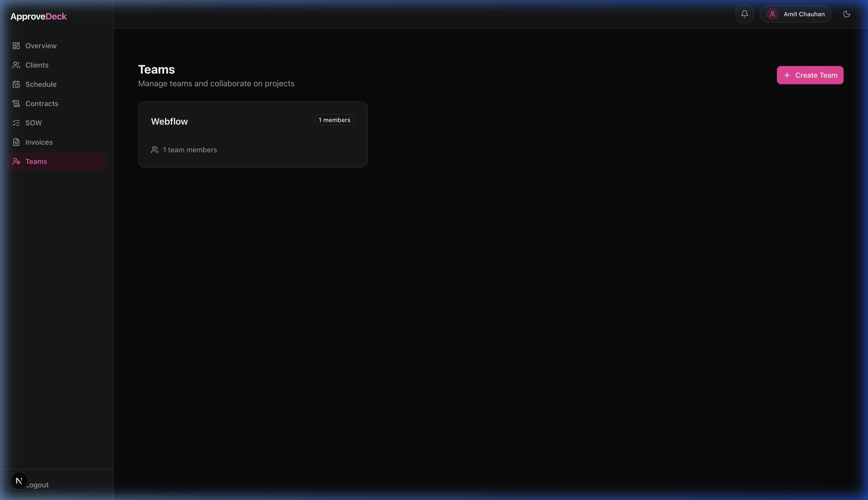This screenshot has height=500, width=868.
Task: Open the Contracts section
Action: point(42,103)
